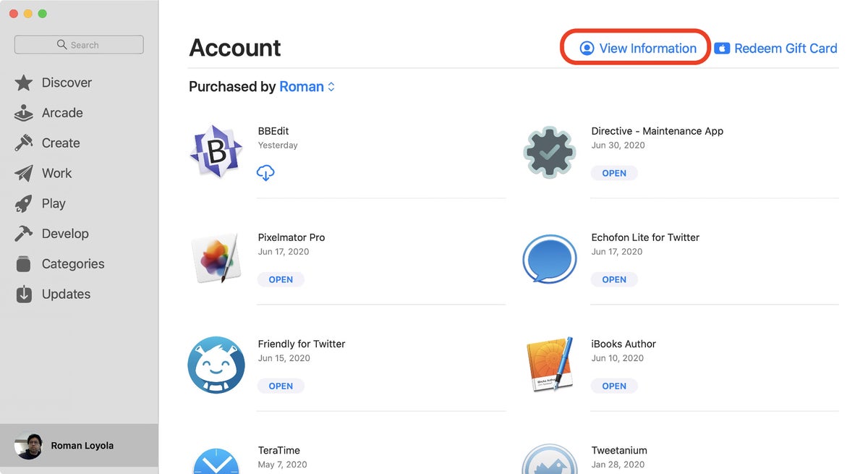Open Arcade joystick icon in sidebar
Screen dimensions: 868x474
(24, 113)
